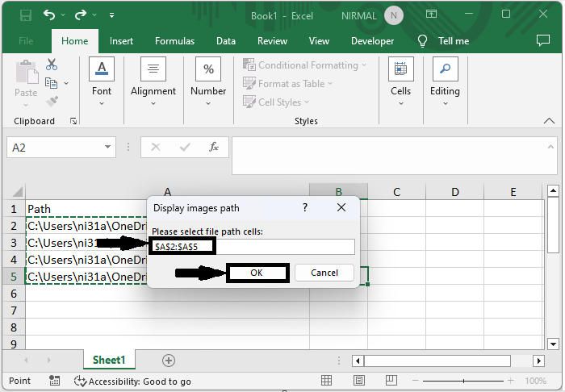Click cell A1 containing Path
565x392 pixels.
[x=86, y=209]
